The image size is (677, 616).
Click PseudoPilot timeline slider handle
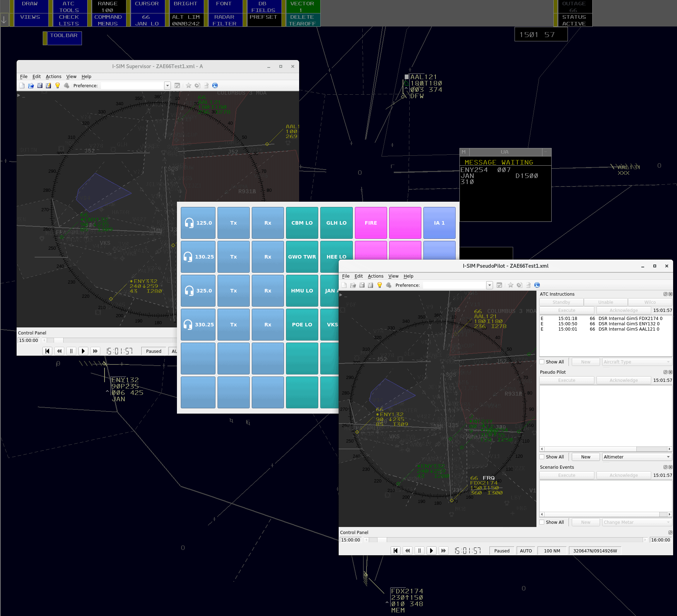382,540
